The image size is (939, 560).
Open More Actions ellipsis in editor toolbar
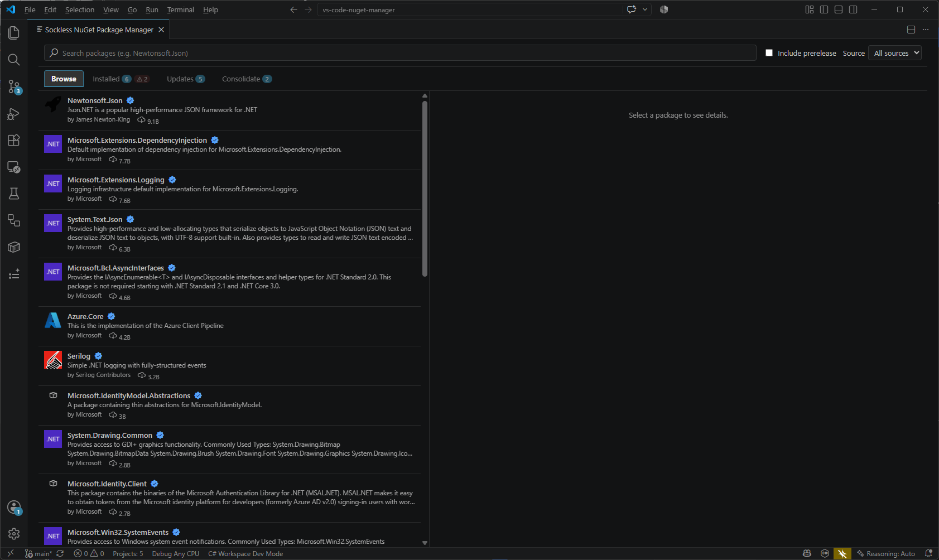(x=926, y=30)
